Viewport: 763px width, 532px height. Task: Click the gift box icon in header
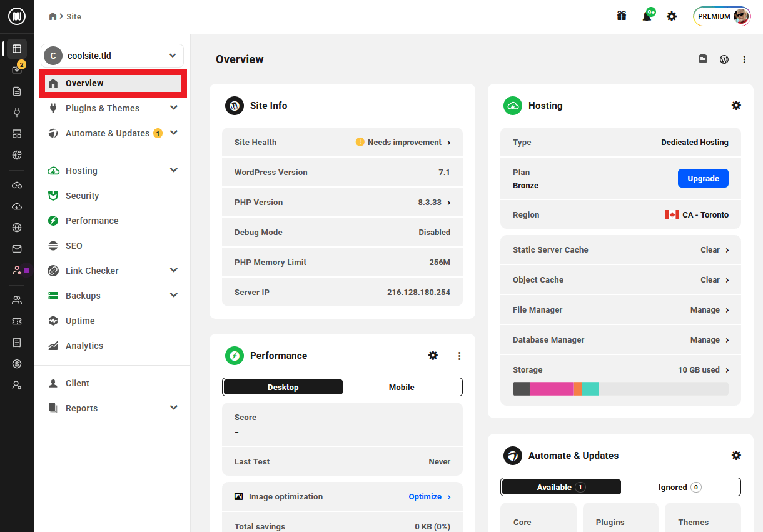pyautogui.click(x=622, y=16)
